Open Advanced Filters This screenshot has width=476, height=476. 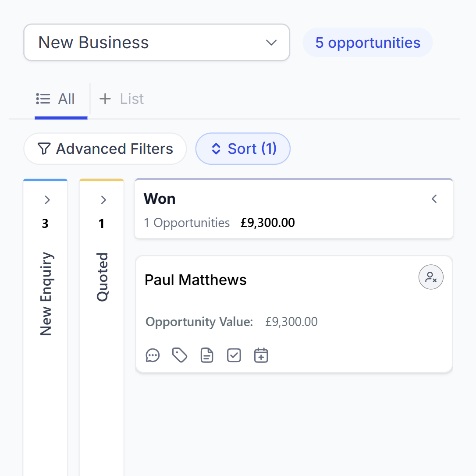(105, 149)
